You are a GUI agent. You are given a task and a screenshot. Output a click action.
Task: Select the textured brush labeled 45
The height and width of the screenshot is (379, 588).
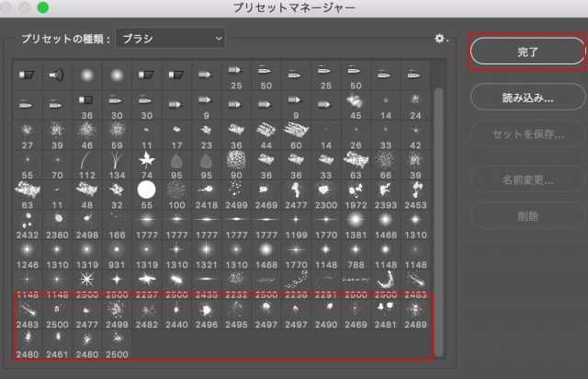[x=353, y=103]
